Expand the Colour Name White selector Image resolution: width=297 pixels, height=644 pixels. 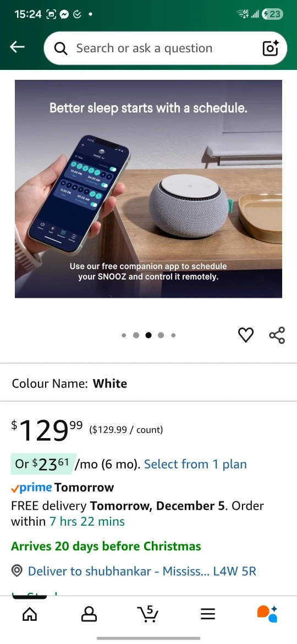tap(148, 384)
